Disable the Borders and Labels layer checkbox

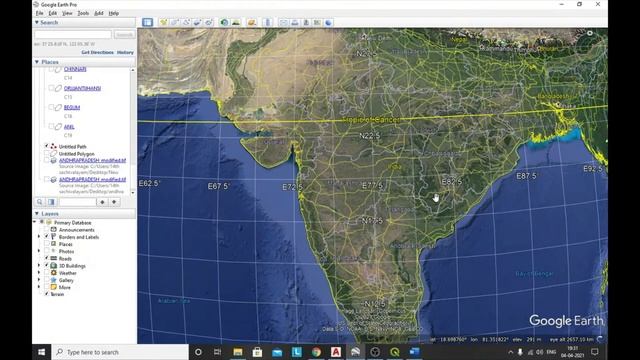(x=47, y=237)
